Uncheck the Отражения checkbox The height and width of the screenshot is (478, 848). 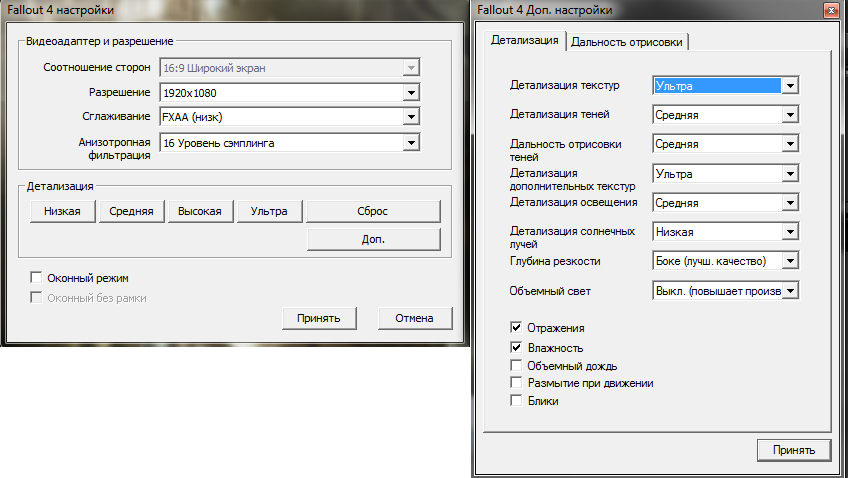(516, 328)
